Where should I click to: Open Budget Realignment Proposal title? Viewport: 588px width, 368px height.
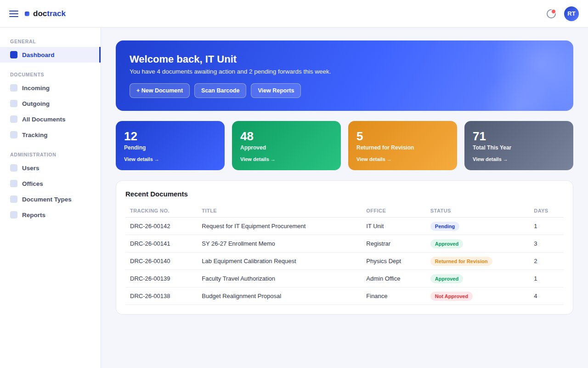242,296
